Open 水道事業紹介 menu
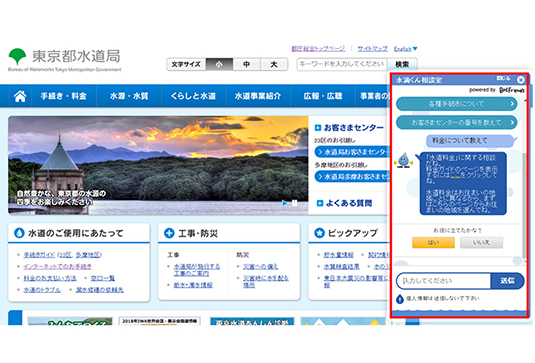The width and height of the screenshot is (535, 363). (258, 96)
